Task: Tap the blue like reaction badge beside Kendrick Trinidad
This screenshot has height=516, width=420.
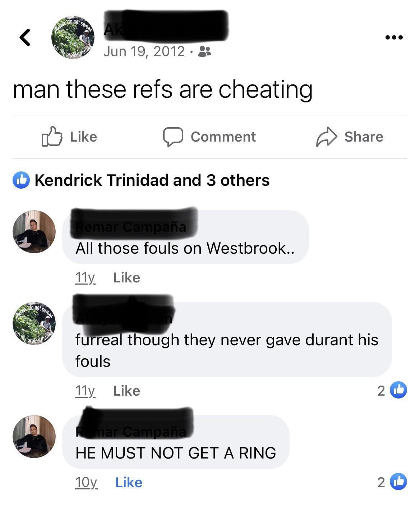Action: pos(21,180)
